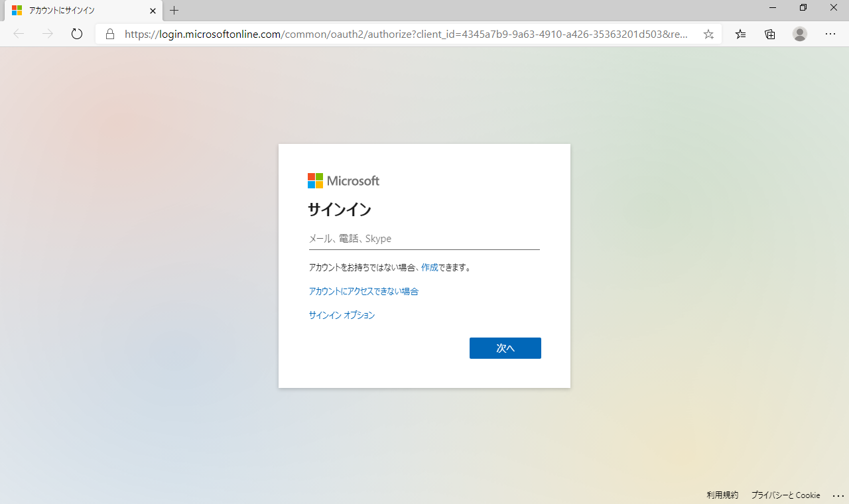The width and height of the screenshot is (849, 504).
Task: Open the user profile avatar
Action: (800, 34)
